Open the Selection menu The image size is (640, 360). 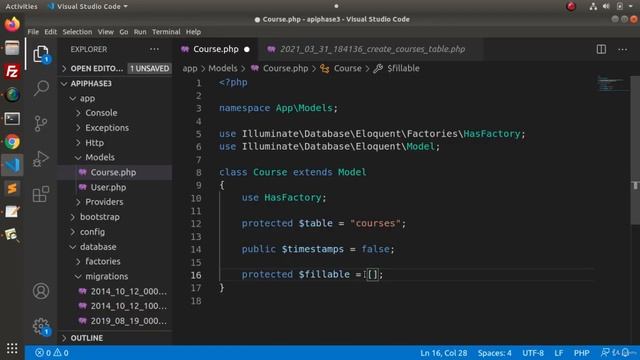point(77,32)
